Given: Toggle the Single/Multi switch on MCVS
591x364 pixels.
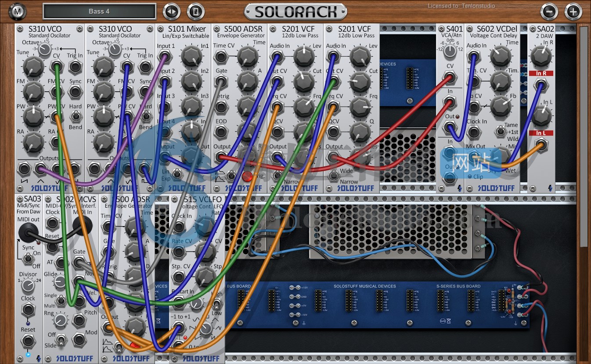Looking at the screenshot, I should [x=61, y=299].
